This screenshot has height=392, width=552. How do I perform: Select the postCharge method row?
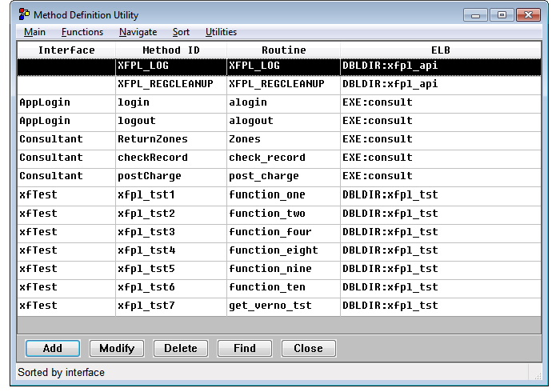pos(149,176)
